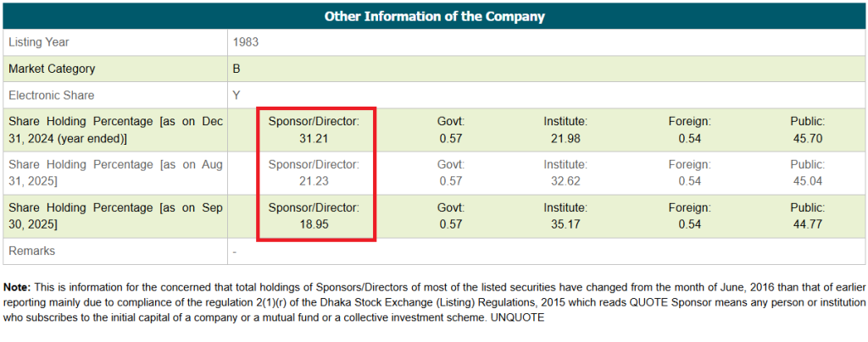This screenshot has width=868, height=342.
Task: Click the "Other Information of the Company" header
Action: (434, 16)
